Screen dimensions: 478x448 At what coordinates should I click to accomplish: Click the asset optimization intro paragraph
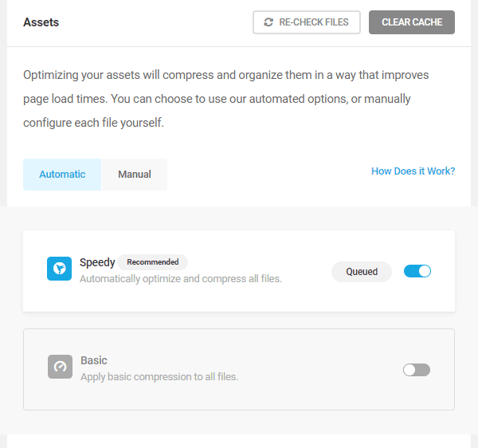(x=226, y=99)
